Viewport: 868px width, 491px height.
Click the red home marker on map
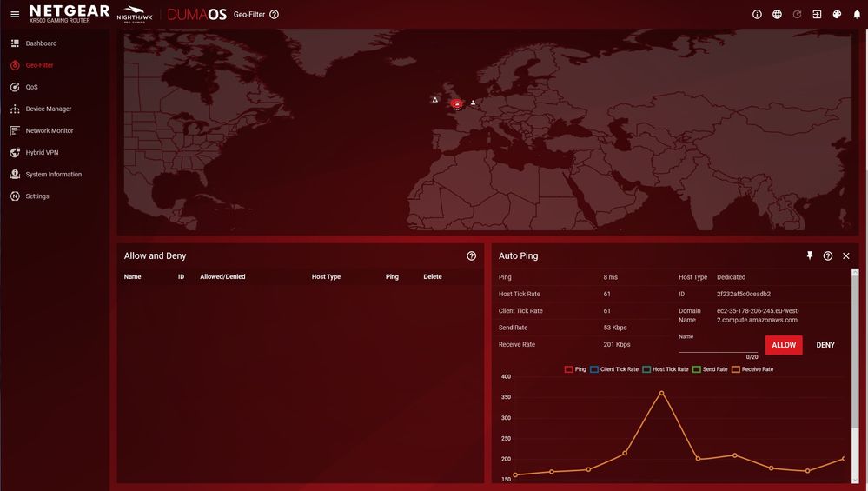[x=457, y=104]
